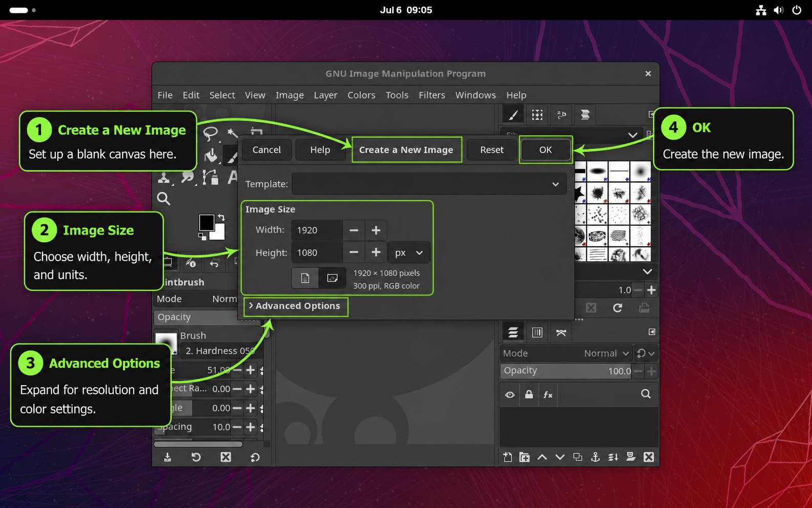The width and height of the screenshot is (812, 508).
Task: Click OK to create the image
Action: tap(546, 150)
